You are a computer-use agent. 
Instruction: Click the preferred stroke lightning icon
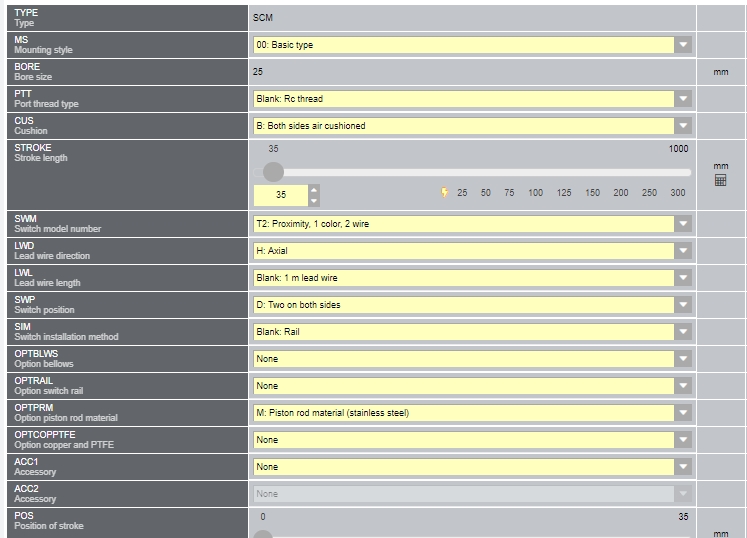pos(444,193)
